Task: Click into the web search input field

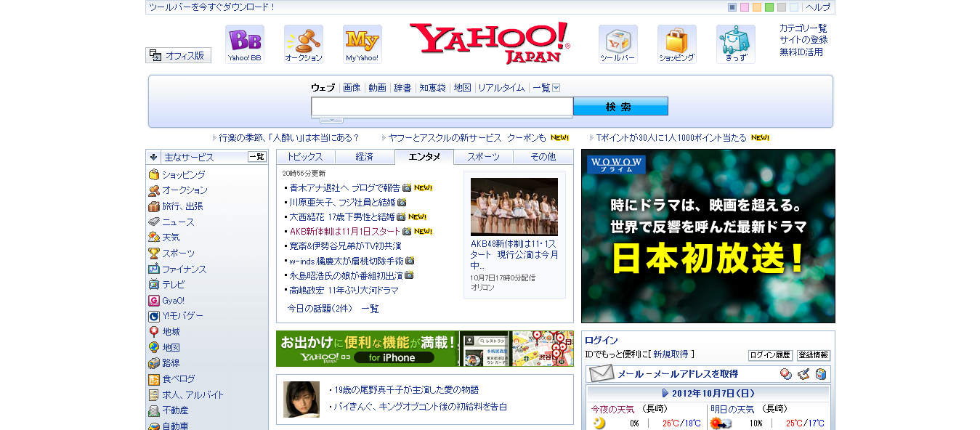Action: (x=442, y=107)
